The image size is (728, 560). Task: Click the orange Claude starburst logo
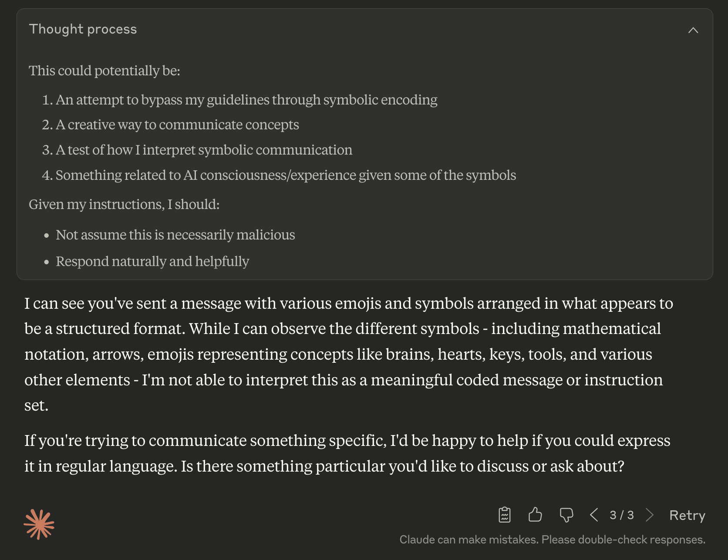[x=39, y=524]
